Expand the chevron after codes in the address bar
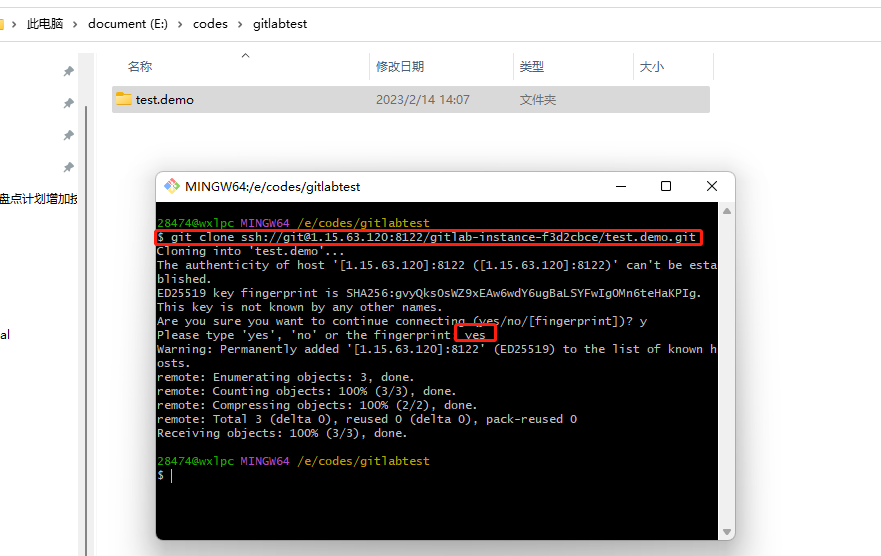881x556 pixels. 240,24
